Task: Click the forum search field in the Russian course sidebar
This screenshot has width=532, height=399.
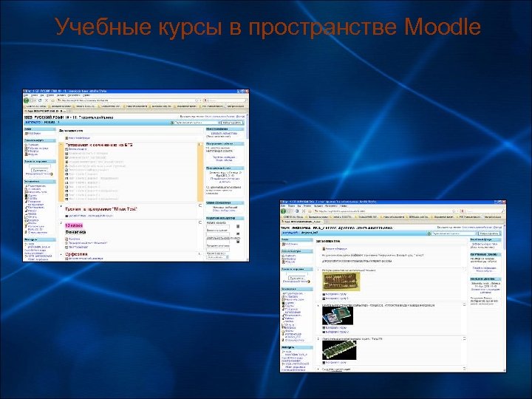Action: coord(40,166)
